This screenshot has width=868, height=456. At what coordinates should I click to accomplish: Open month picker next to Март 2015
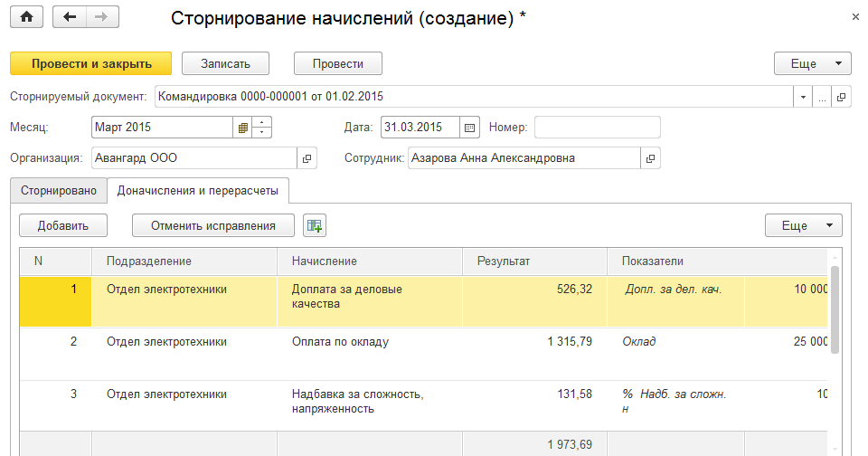tap(242, 128)
